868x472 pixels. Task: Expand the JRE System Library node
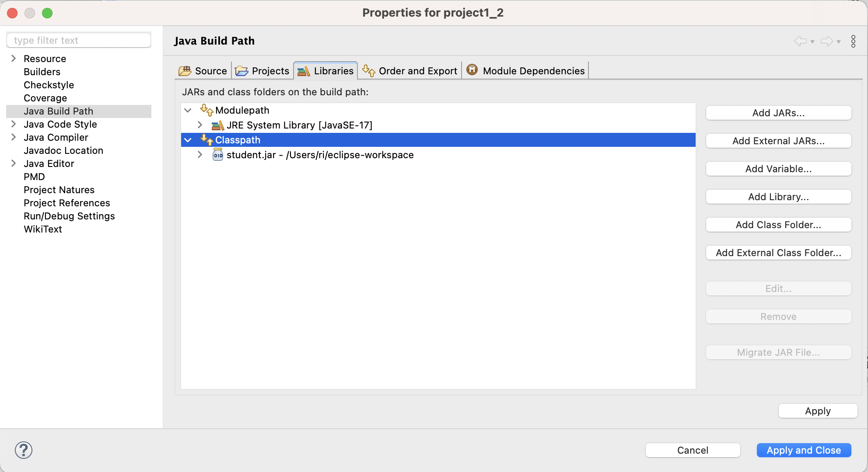coord(200,125)
